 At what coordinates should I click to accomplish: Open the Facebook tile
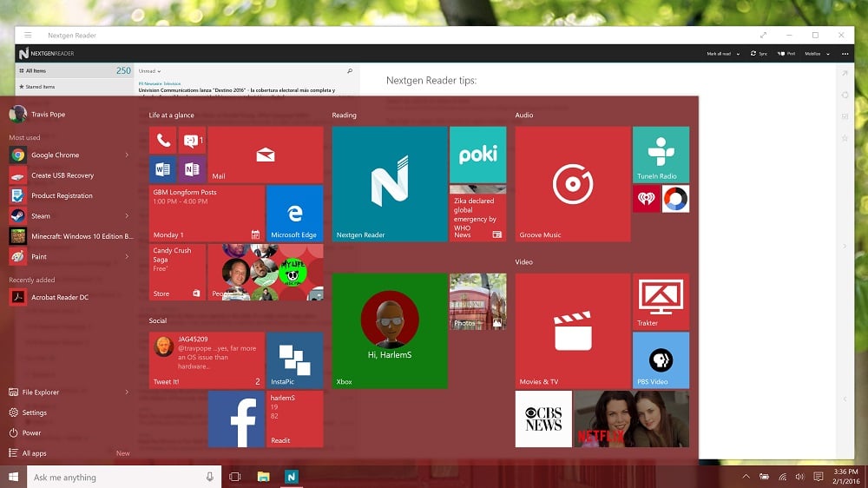236,419
